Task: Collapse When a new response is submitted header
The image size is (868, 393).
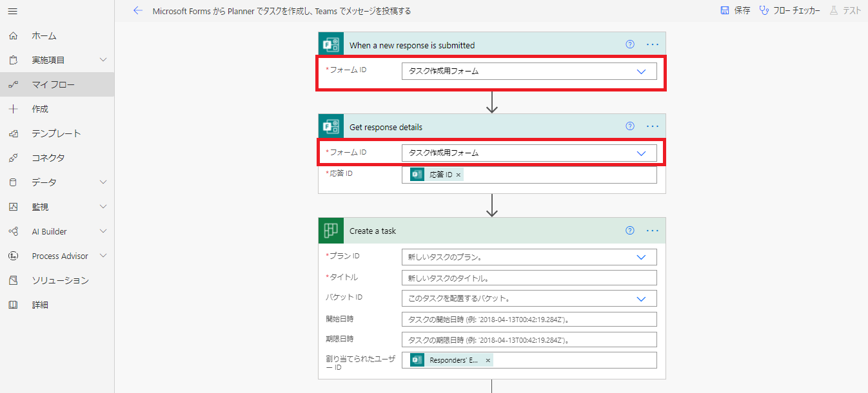Action: 492,45
